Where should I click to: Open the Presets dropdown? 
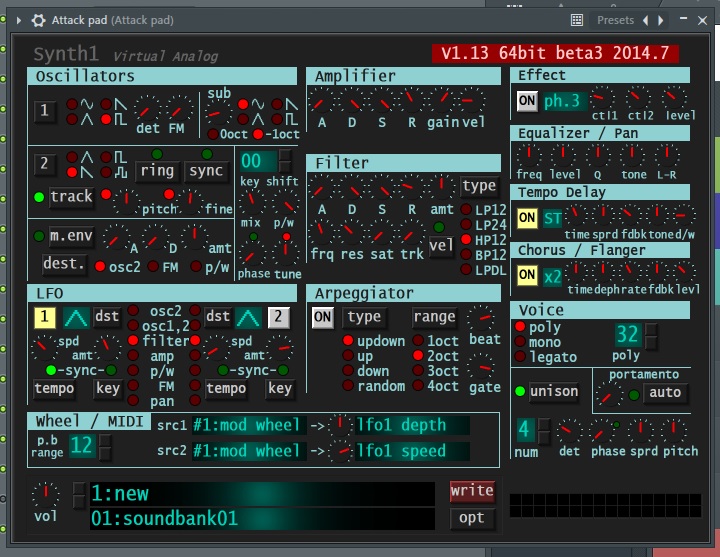(x=615, y=20)
